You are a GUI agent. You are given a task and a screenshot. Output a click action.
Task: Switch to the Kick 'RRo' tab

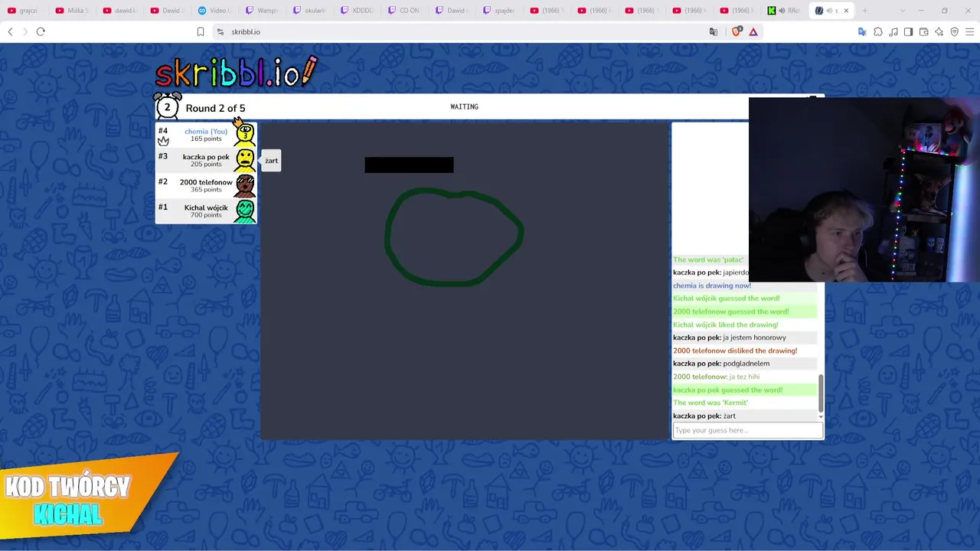pos(785,11)
